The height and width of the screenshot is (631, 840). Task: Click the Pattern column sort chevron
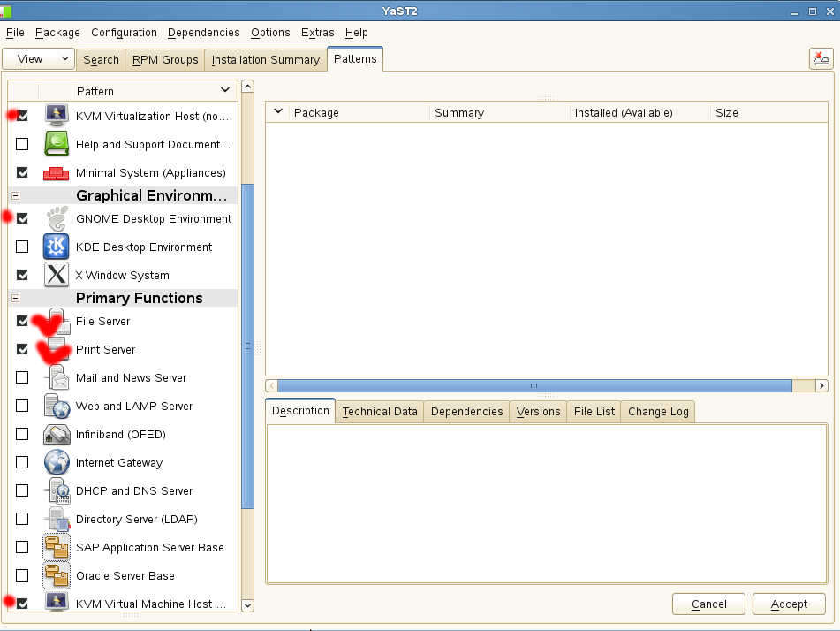pos(225,90)
